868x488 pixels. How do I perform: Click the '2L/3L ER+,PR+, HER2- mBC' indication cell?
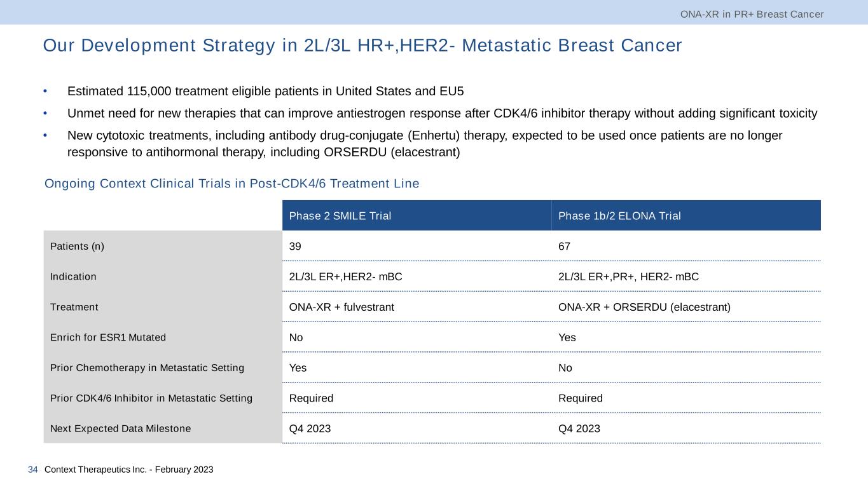coord(628,276)
